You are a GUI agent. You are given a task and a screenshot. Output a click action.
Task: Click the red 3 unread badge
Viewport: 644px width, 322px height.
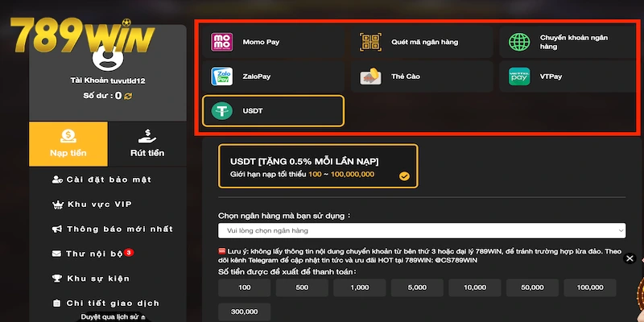coord(129,253)
